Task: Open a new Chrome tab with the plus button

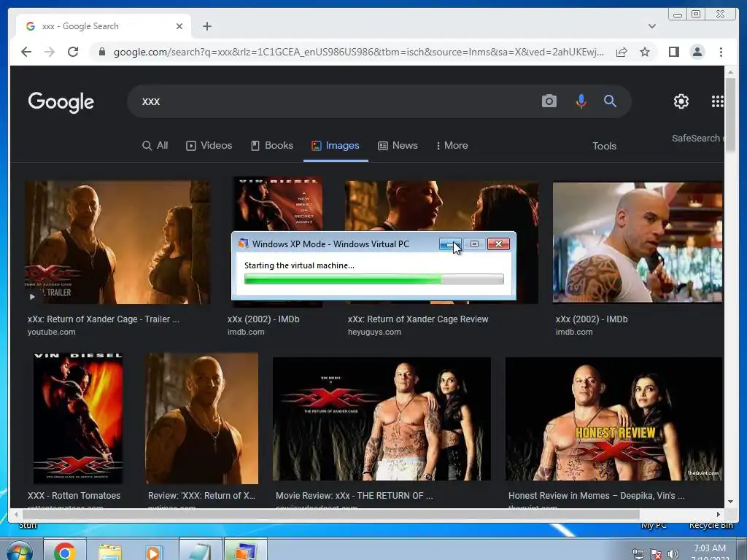Action: tap(206, 26)
